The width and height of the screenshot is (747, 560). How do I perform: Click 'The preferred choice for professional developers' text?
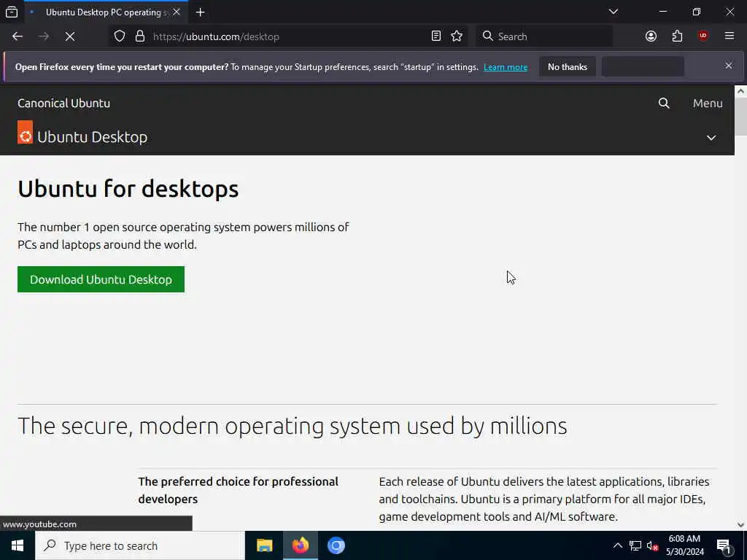coord(239,490)
